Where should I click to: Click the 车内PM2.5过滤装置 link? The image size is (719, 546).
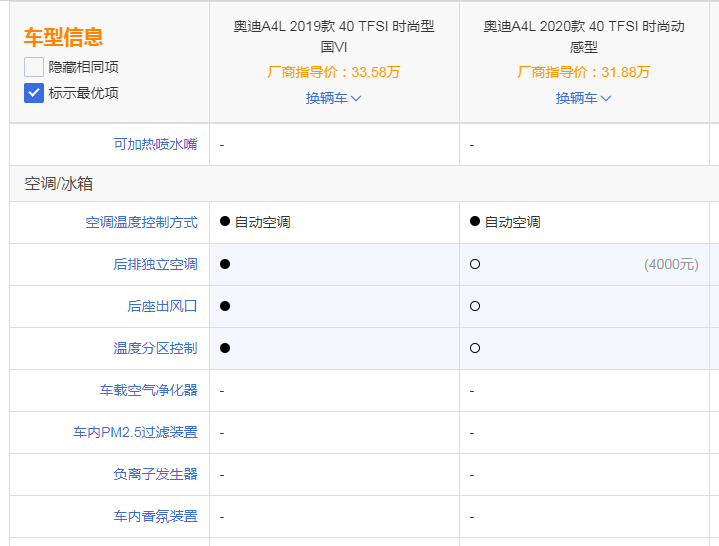pyautogui.click(x=135, y=432)
